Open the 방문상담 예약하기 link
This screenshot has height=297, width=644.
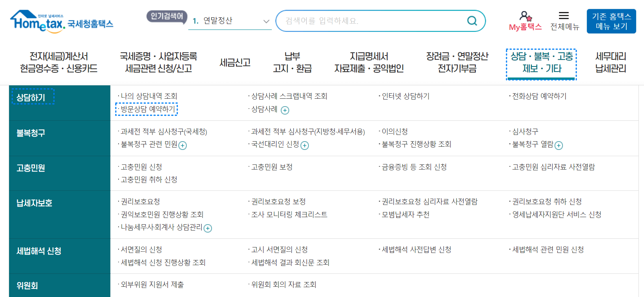pos(147,110)
